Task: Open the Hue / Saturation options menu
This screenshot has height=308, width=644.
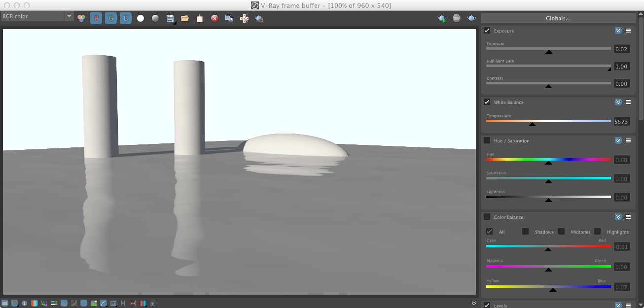Action: tap(628, 140)
